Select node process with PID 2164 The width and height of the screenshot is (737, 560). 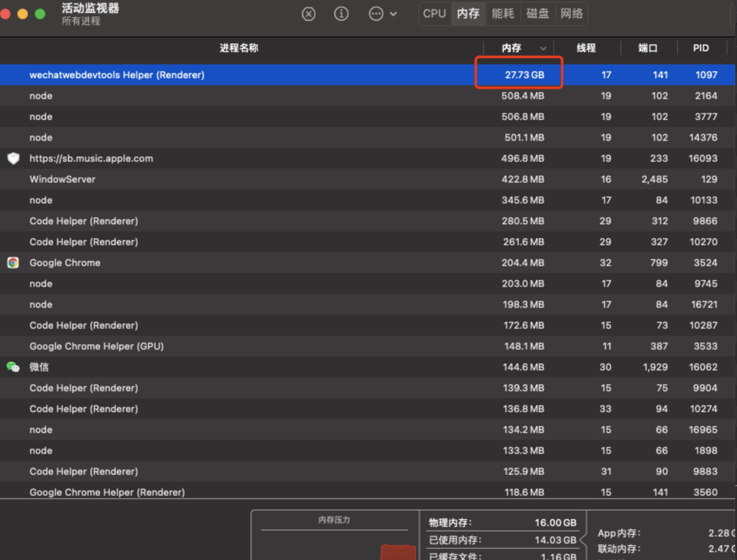click(x=368, y=96)
